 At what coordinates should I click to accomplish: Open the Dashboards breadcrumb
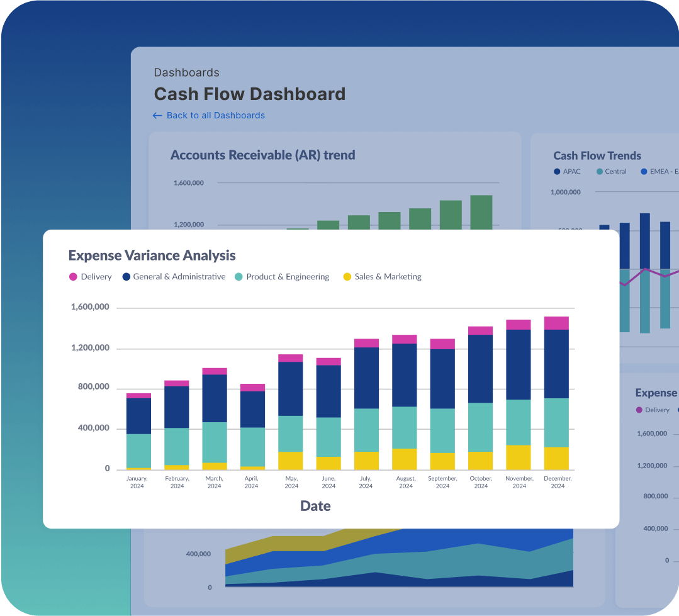click(x=187, y=72)
